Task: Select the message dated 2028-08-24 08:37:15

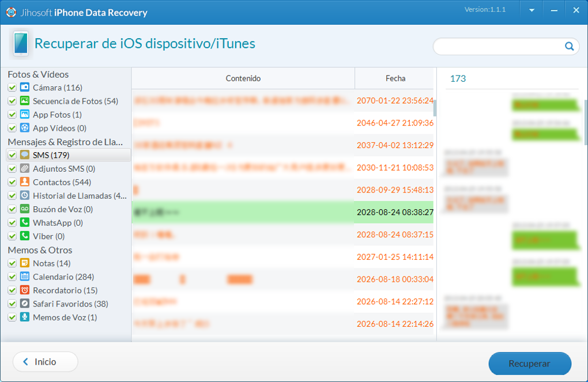Action: click(282, 235)
